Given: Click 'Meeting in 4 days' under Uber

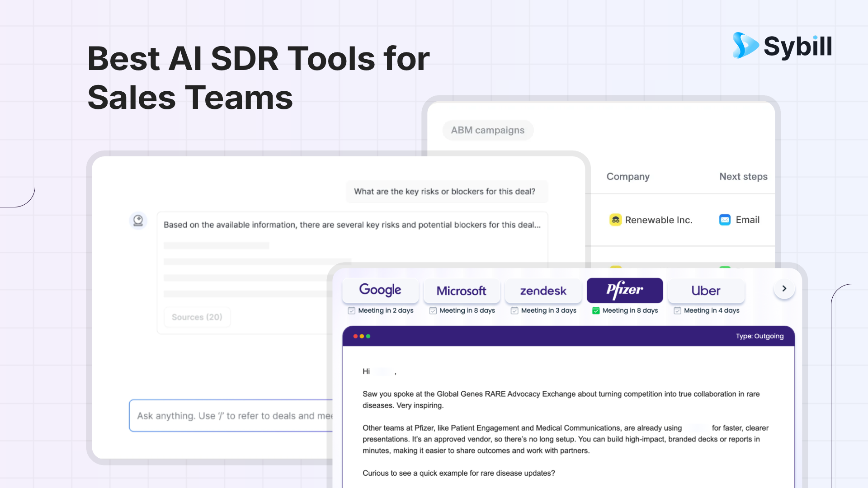Looking at the screenshot, I should tap(712, 310).
